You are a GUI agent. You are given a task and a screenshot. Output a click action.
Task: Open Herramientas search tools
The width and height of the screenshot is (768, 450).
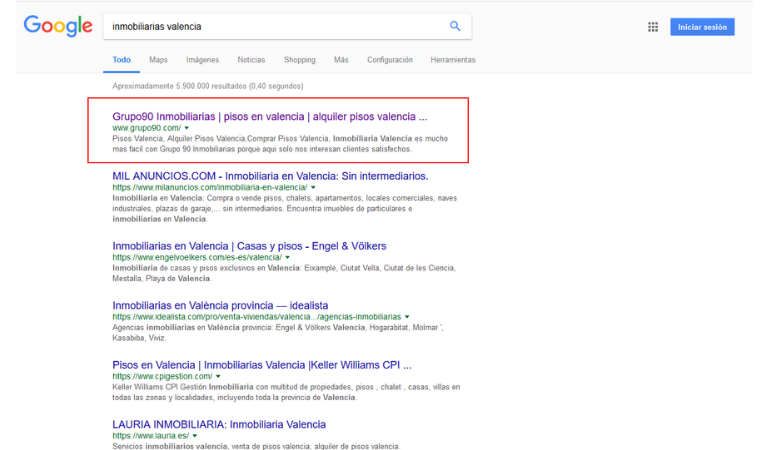click(x=453, y=60)
